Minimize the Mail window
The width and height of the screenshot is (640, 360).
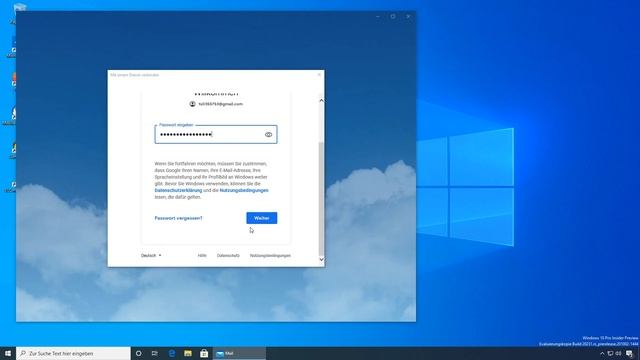tap(378, 16)
